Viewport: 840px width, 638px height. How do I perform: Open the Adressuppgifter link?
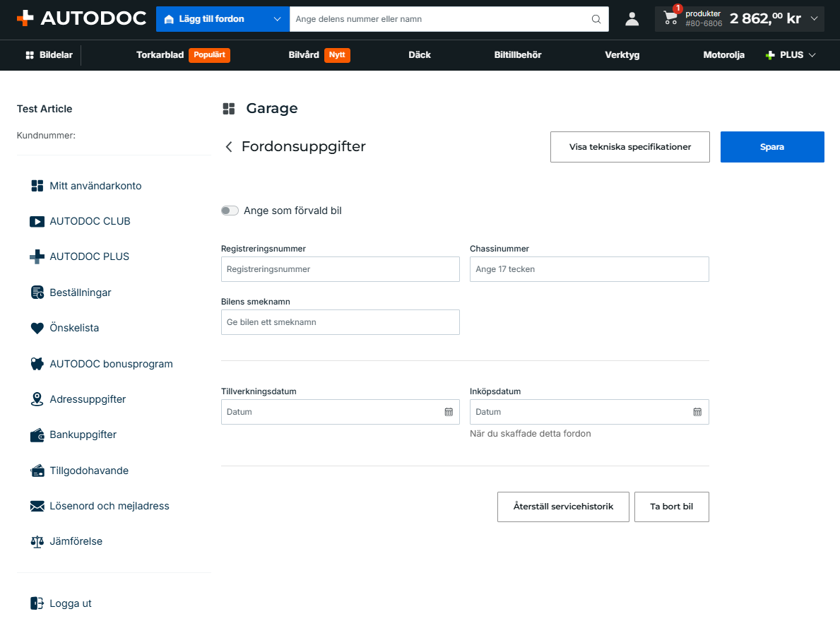pyautogui.click(x=88, y=399)
